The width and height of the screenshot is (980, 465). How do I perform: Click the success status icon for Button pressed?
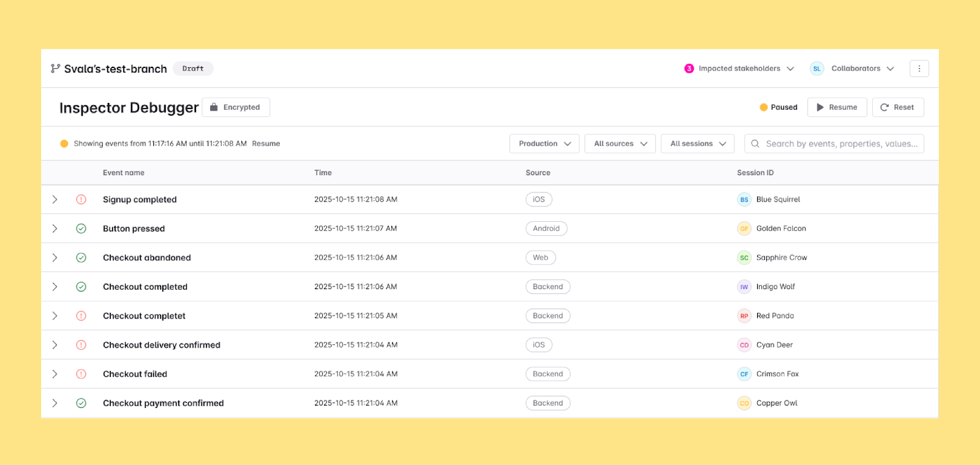(81, 229)
